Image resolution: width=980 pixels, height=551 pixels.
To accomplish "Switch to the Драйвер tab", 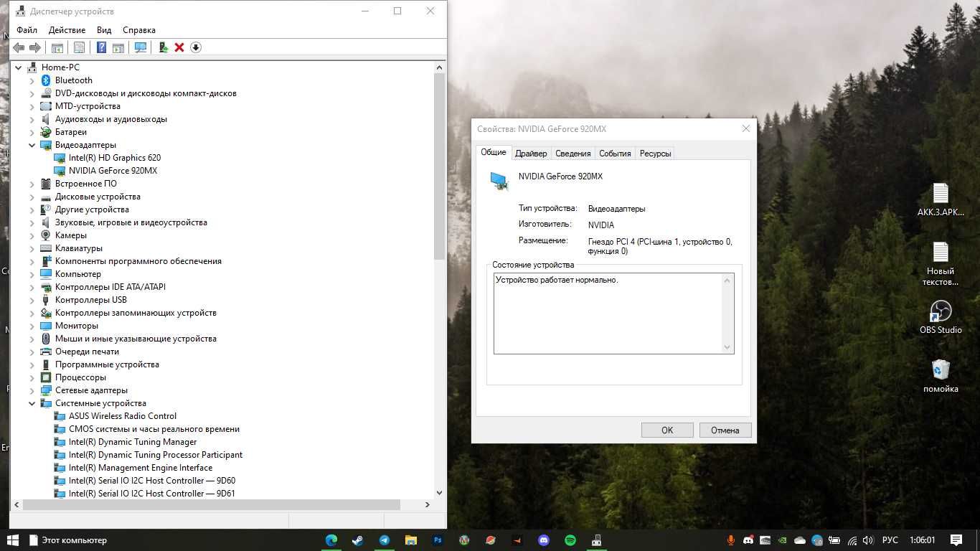I will pyautogui.click(x=531, y=154).
